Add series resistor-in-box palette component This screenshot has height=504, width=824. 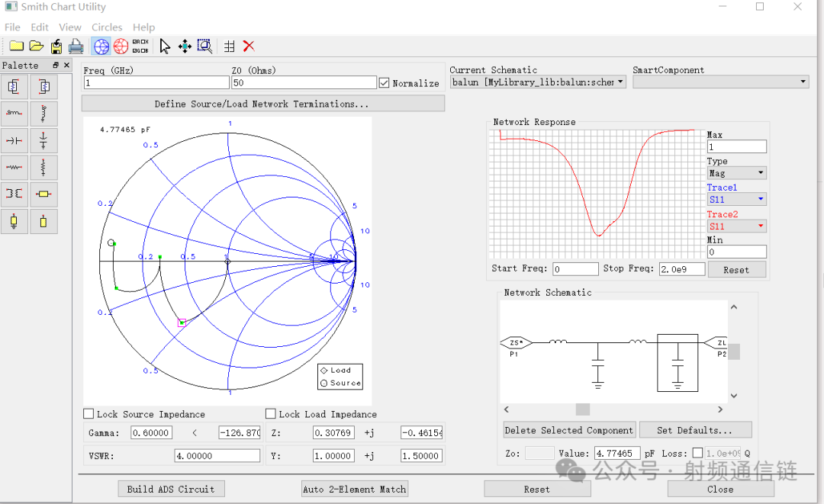pyautogui.click(x=14, y=87)
